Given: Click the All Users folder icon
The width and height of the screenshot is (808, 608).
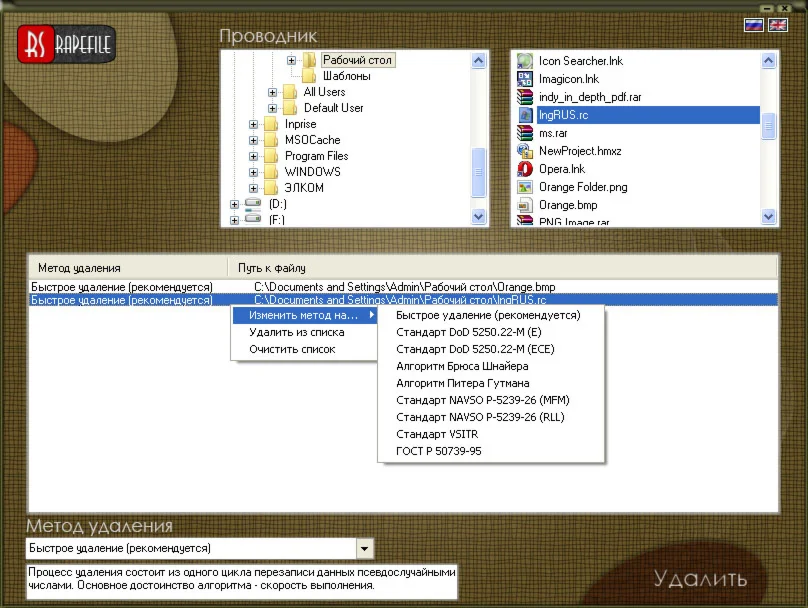Looking at the screenshot, I should (x=290, y=92).
